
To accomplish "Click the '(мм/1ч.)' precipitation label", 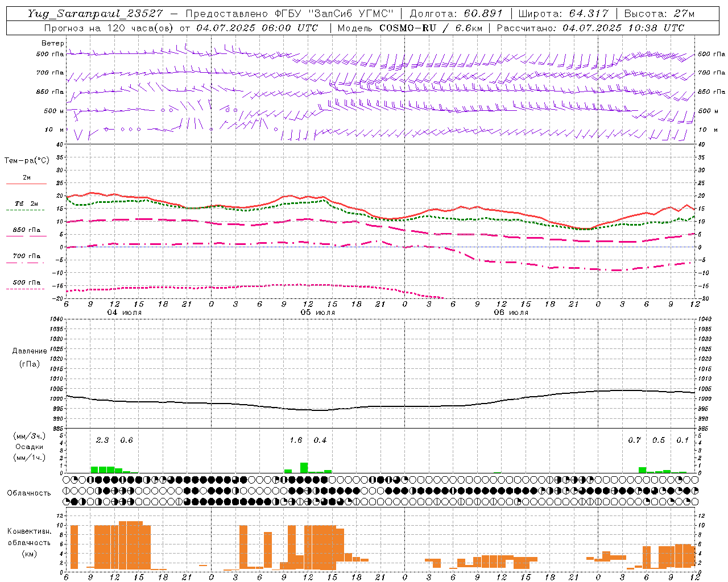I will point(30,458).
